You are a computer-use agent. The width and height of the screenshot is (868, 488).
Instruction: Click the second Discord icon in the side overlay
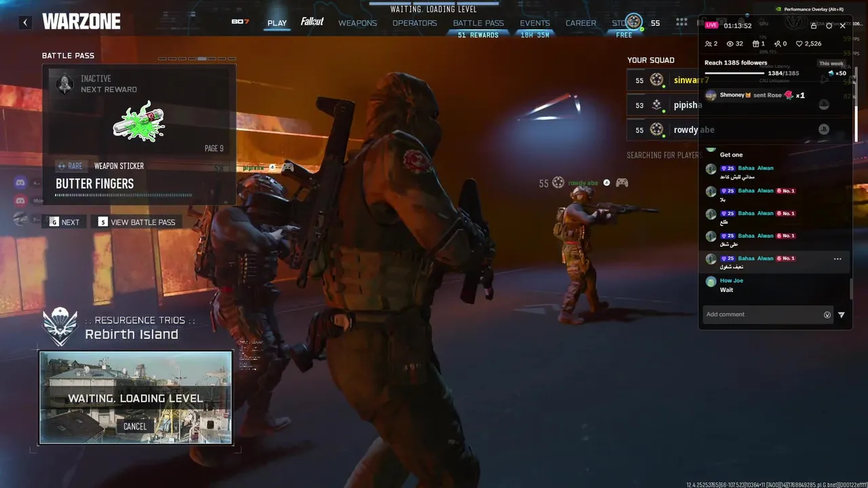click(20, 201)
